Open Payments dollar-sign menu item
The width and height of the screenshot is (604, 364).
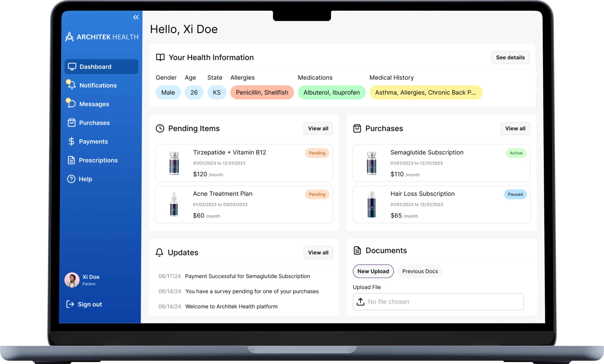71,141
